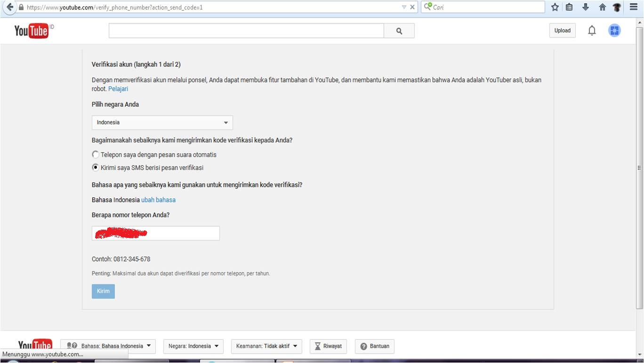Open Firefox bookmarks sidebar clipboard icon
The image size is (644, 363).
point(570,7)
